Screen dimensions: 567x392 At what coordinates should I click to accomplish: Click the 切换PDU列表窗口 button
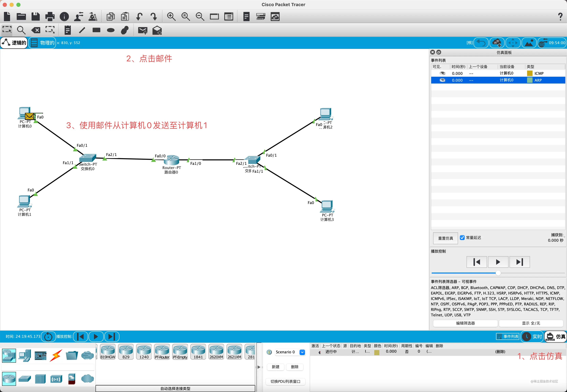tap(285, 381)
